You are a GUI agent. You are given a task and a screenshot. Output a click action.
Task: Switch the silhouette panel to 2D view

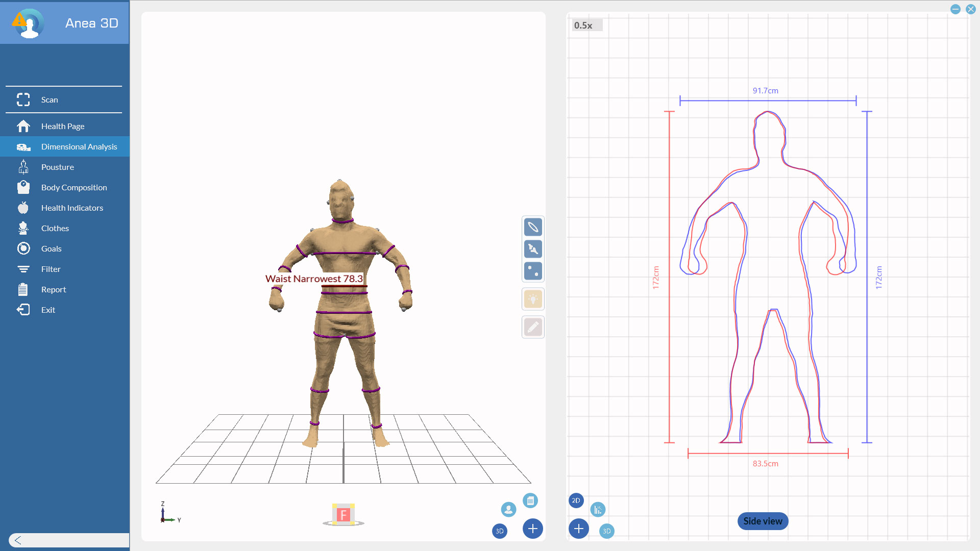tap(576, 501)
